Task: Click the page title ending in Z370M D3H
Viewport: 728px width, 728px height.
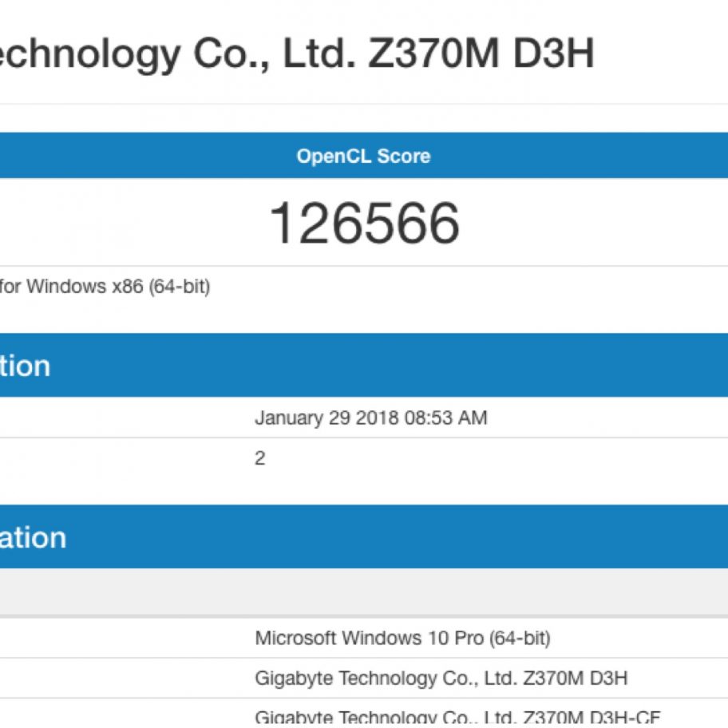Action: (x=295, y=53)
